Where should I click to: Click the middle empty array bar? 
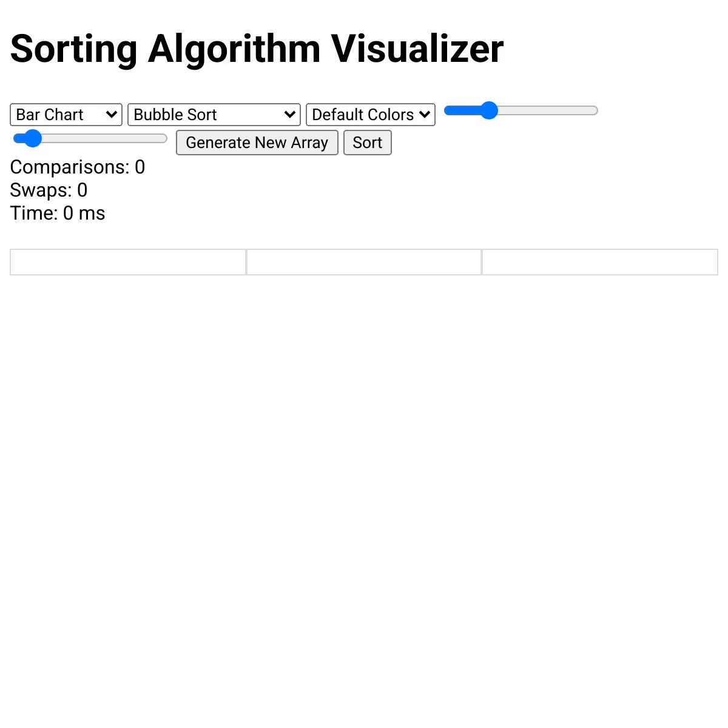tap(364, 262)
